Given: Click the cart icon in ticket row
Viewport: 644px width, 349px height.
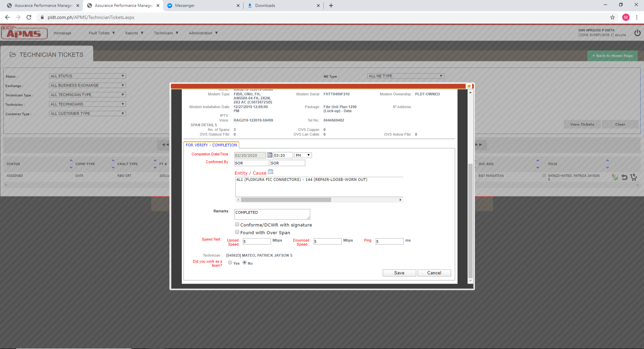Looking at the screenshot, I should (633, 177).
